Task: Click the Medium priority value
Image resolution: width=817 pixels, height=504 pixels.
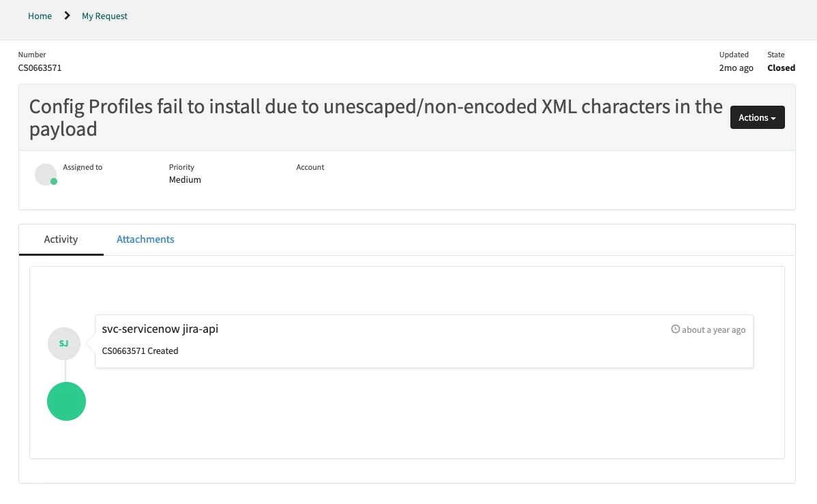Action: click(185, 179)
